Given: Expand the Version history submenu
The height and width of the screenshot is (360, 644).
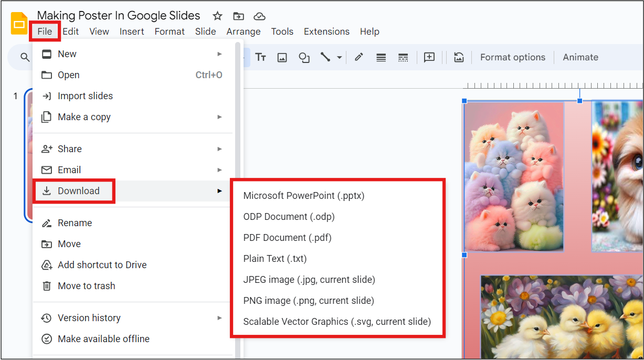Looking at the screenshot, I should coord(219,317).
